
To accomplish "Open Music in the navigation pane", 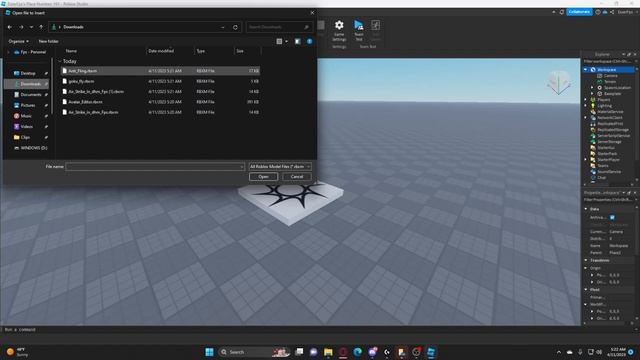I will (x=26, y=116).
